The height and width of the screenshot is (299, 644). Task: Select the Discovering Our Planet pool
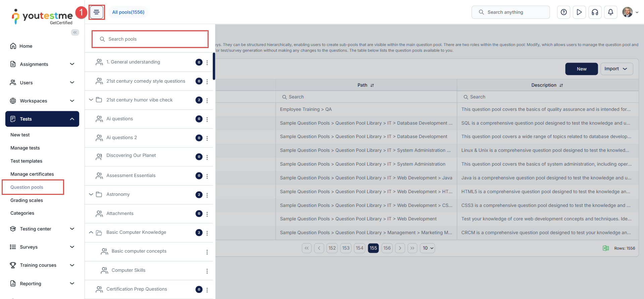point(131,156)
